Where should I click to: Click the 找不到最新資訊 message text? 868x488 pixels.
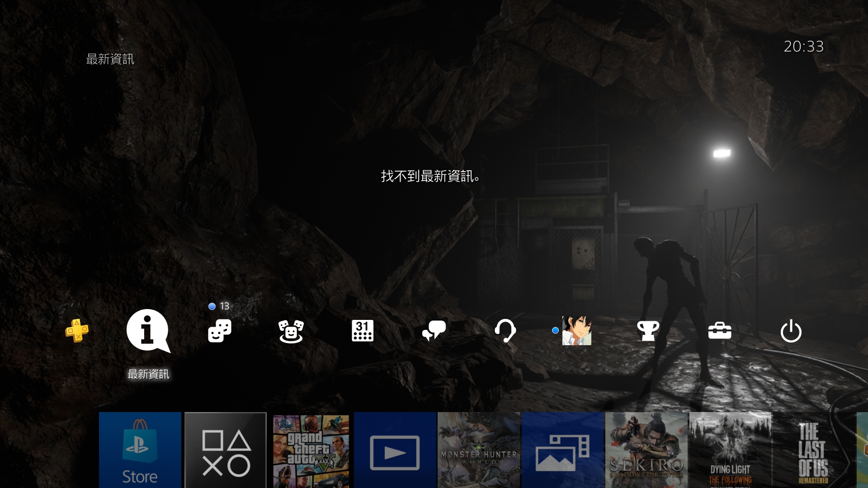tap(430, 176)
